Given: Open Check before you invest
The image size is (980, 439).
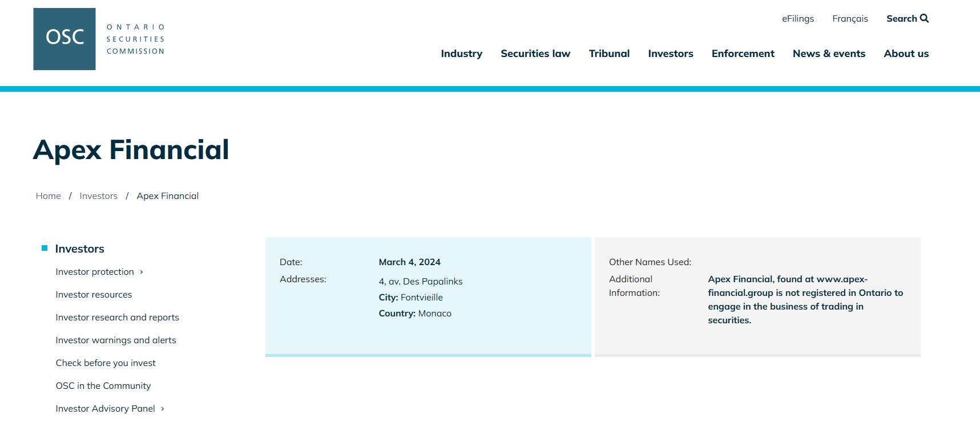Looking at the screenshot, I should (x=106, y=363).
